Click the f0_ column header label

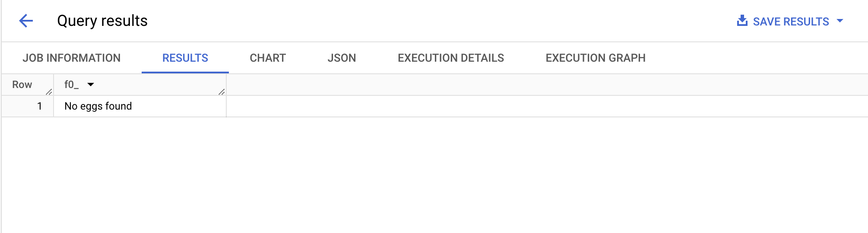point(71,85)
